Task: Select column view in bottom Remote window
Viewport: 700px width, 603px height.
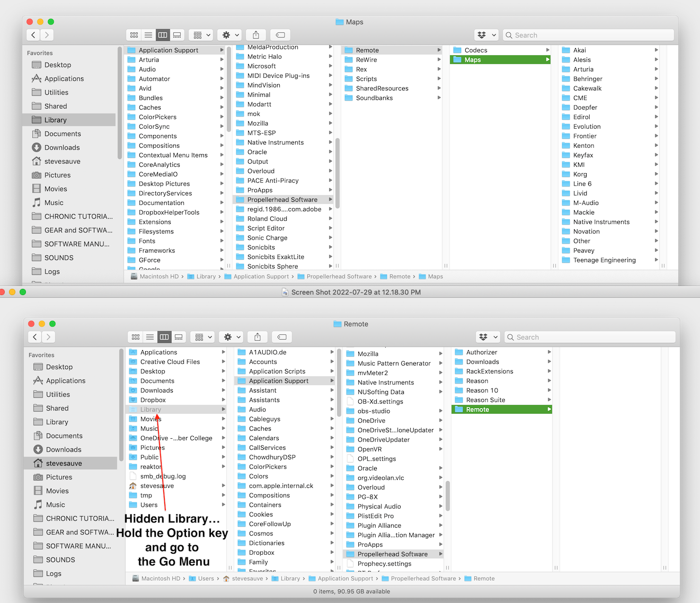Action: click(x=164, y=337)
